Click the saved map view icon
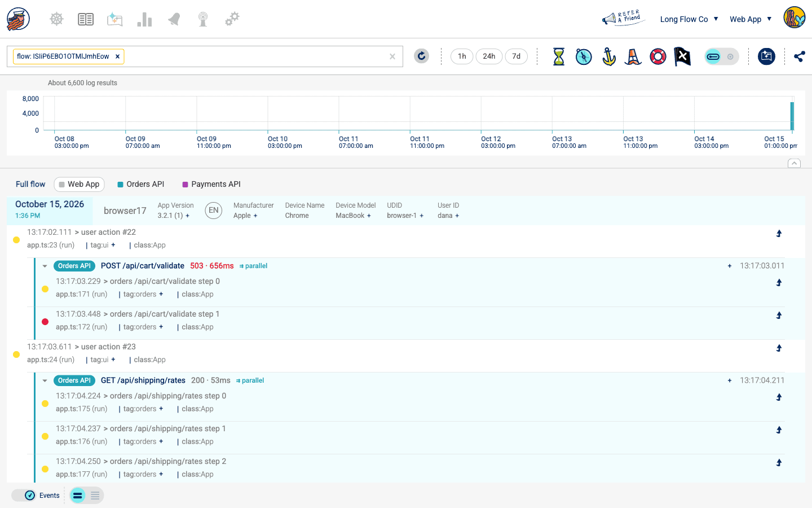The width and height of the screenshot is (812, 508). tap(766, 56)
